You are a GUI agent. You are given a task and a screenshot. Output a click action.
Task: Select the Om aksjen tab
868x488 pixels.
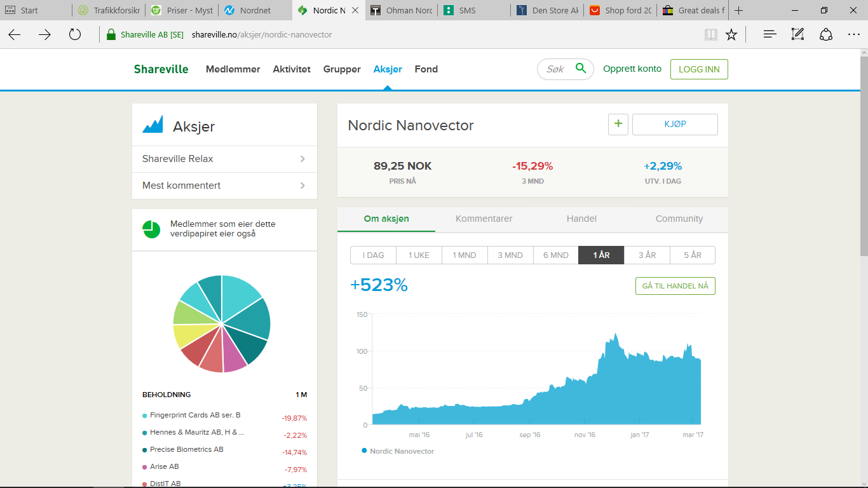[x=386, y=219]
